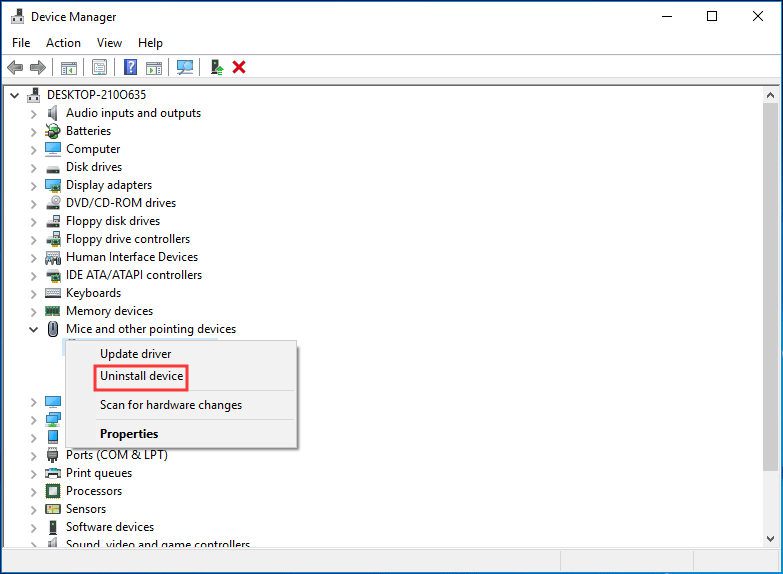Click the mouse icon for Mice category
Viewport: 783px width, 574px height.
[x=52, y=329]
